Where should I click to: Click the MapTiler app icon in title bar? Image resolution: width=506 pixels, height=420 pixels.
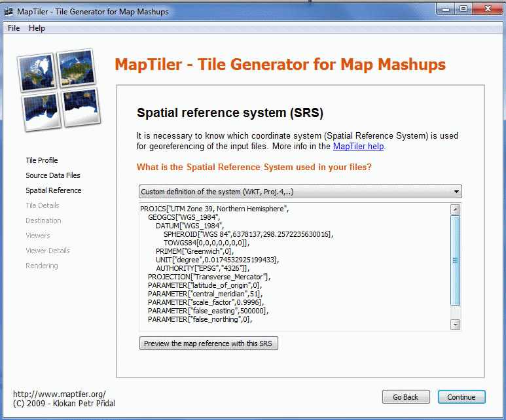click(9, 12)
